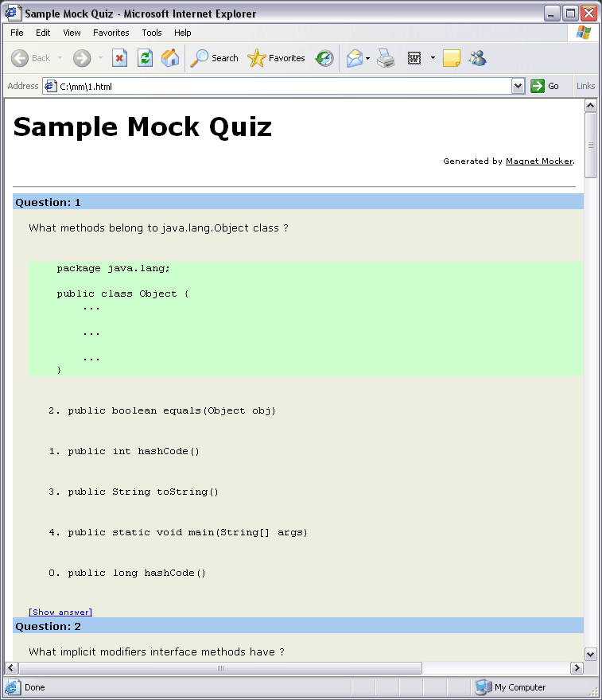
Task: Click 'What implicit modifiers interface methods have' text
Action: [152, 651]
